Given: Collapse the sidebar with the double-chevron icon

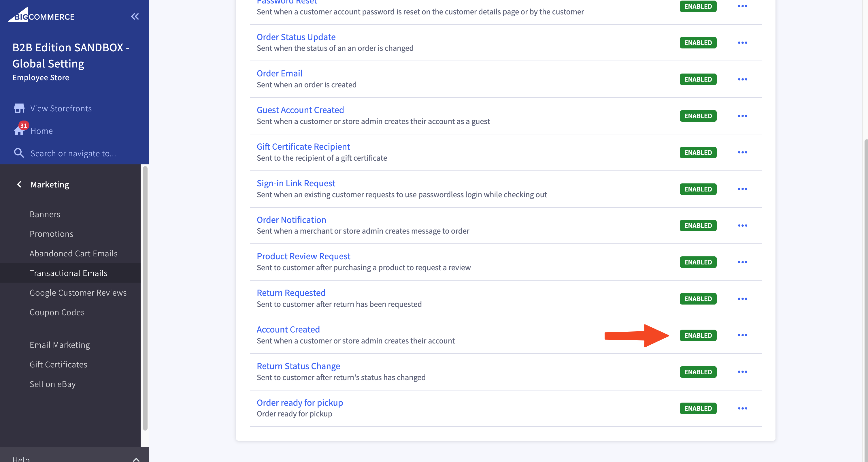Looking at the screenshot, I should [135, 16].
